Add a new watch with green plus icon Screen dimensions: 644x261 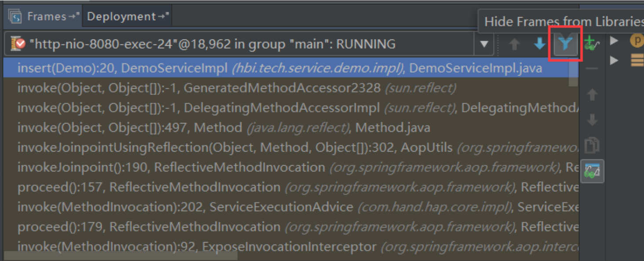592,43
